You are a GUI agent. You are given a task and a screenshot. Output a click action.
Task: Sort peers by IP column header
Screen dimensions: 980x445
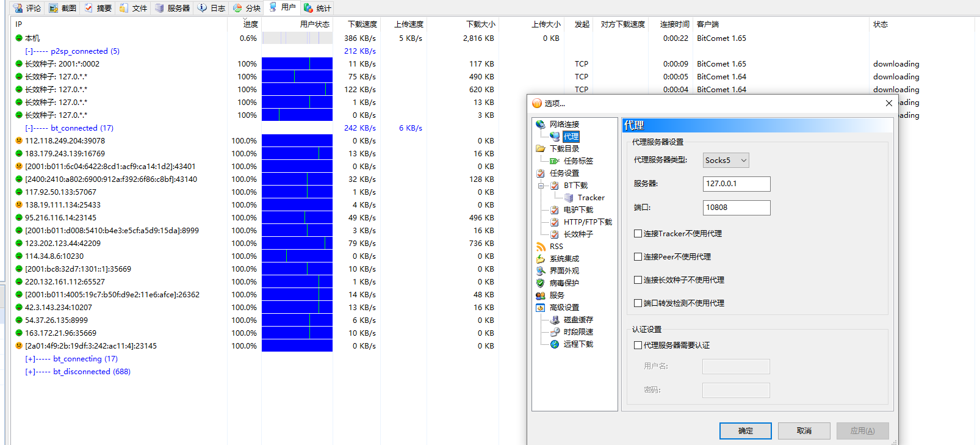click(119, 24)
